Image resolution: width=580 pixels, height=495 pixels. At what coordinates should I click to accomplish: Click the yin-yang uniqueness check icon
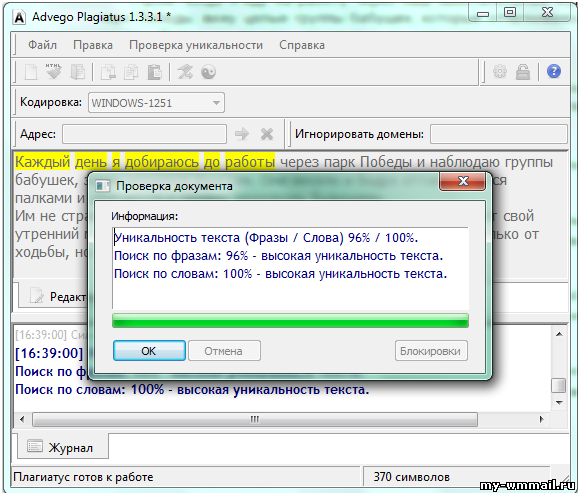(209, 72)
